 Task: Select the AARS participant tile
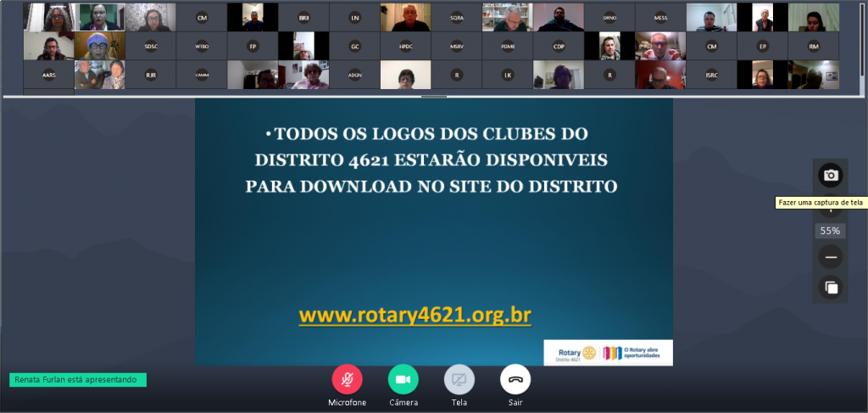pyautogui.click(x=49, y=75)
